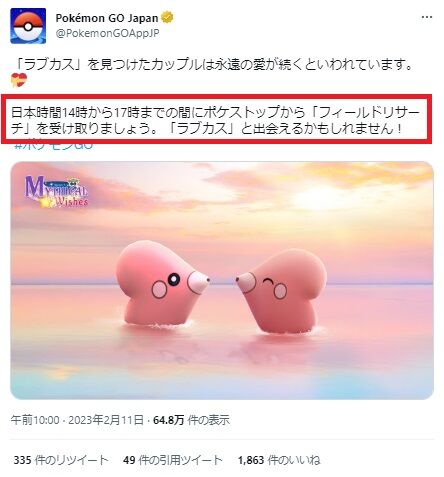
Task: View the 64.8万 件の表示 view count
Action: tap(191, 420)
